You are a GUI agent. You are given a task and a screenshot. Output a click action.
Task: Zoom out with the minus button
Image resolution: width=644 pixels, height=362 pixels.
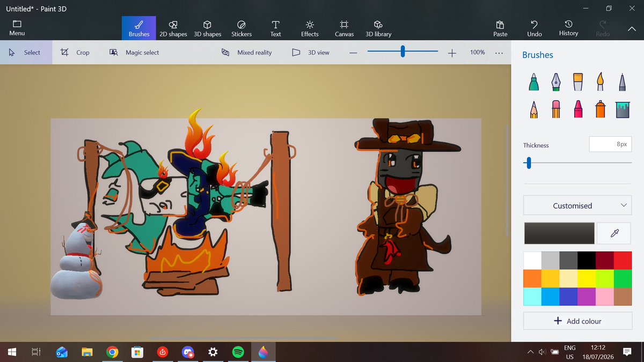(x=353, y=53)
